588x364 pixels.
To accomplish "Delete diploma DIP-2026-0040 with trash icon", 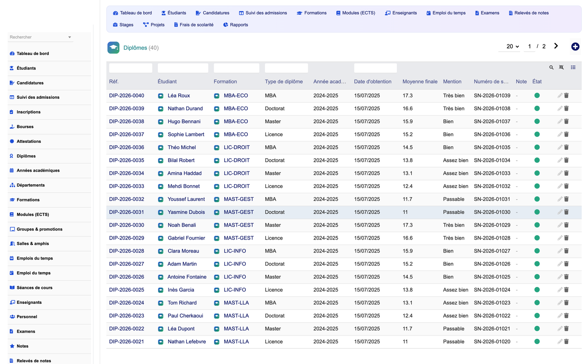I will [566, 96].
